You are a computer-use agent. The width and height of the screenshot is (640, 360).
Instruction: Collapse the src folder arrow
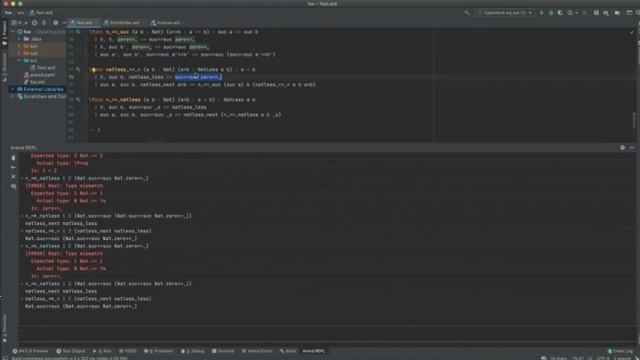click(19, 60)
